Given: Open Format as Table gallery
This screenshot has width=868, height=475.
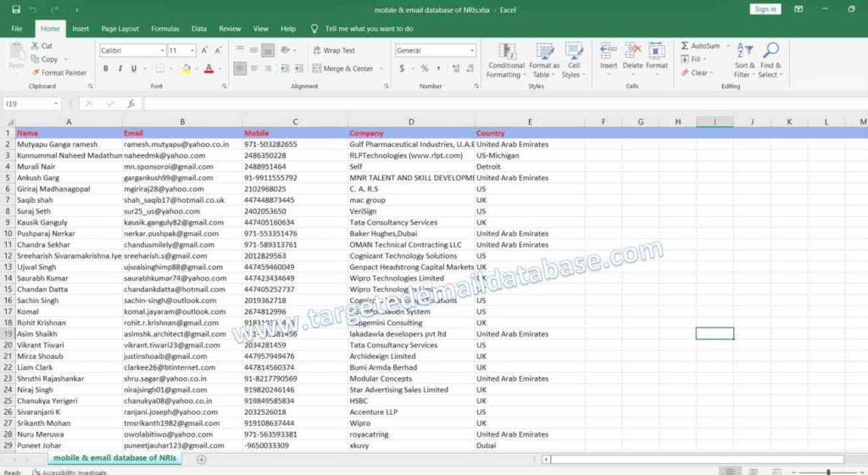Looking at the screenshot, I should tap(543, 60).
